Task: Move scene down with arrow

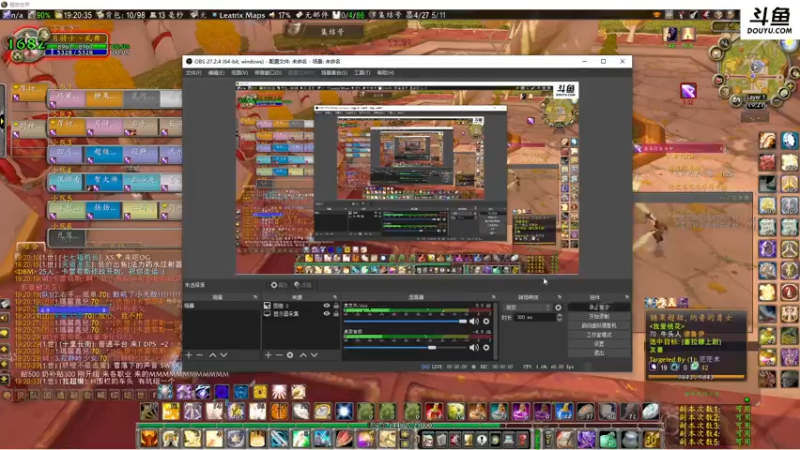Action: point(223,355)
